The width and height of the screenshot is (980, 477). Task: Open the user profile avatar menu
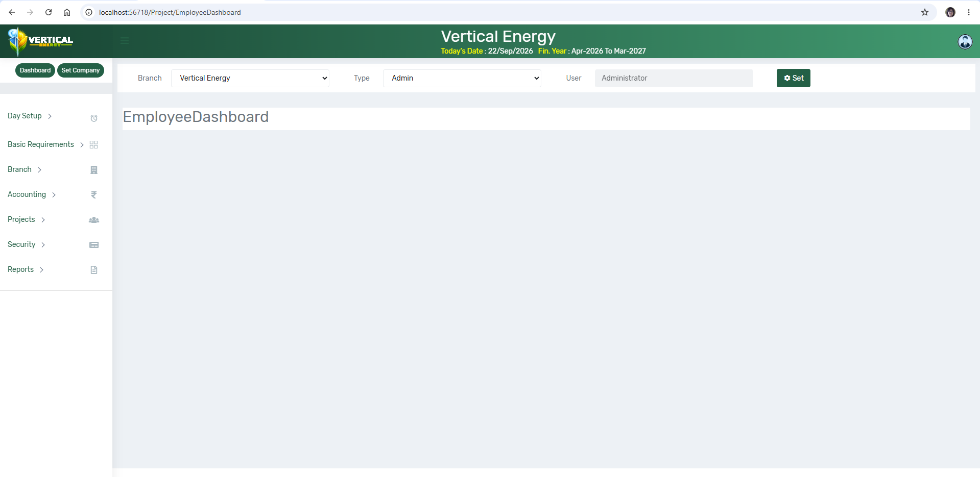(x=965, y=41)
